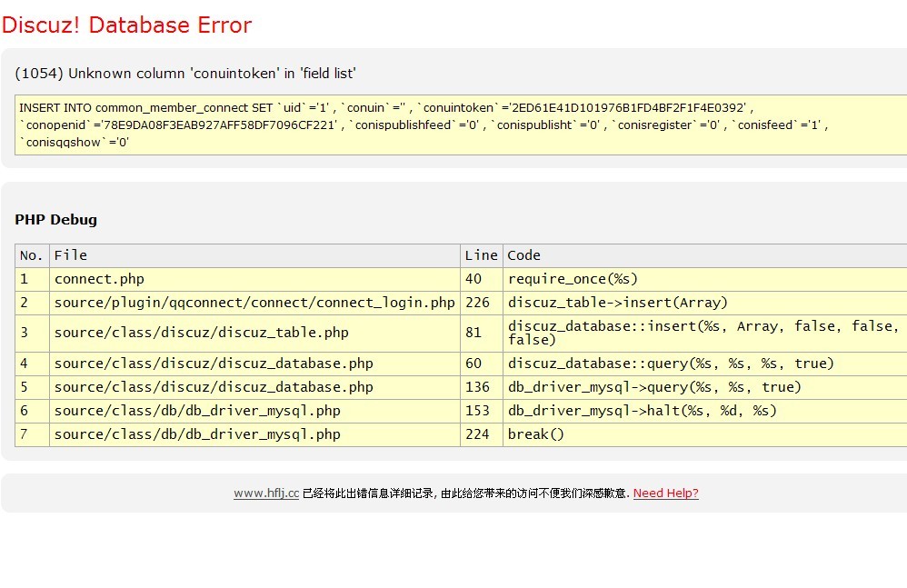Image resolution: width=907 pixels, height=588 pixels.
Task: Select db_driver_mysql.php cell on line 224 row
Action: pyautogui.click(x=254, y=434)
